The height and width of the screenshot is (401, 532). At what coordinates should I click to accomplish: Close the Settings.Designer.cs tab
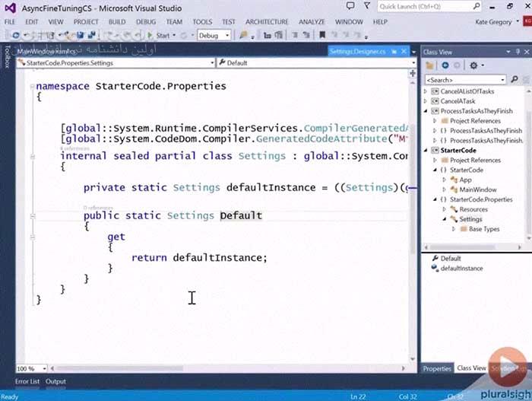coord(404,51)
